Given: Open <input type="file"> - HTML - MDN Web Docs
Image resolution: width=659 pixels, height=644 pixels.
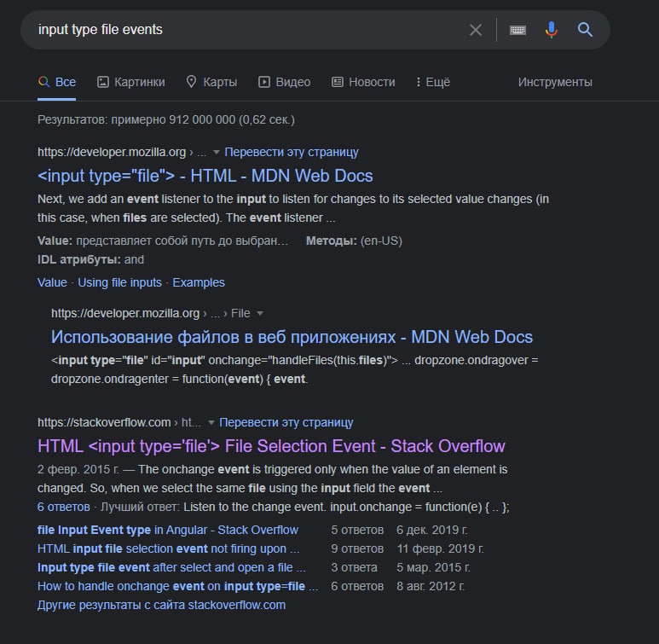Looking at the screenshot, I should coord(205,176).
